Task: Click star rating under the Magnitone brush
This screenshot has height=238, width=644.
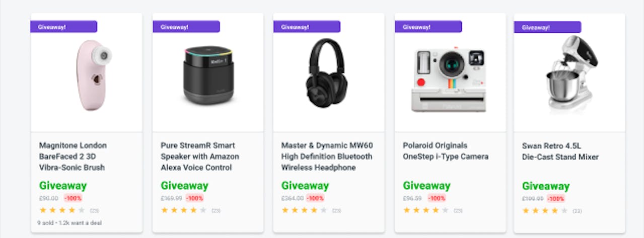Action: [x=62, y=210]
